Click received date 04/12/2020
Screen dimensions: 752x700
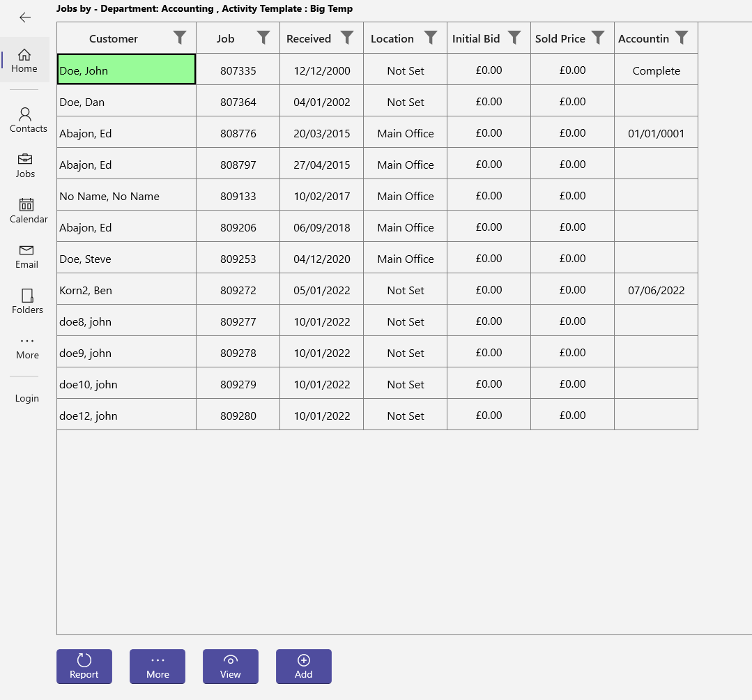tap(322, 259)
